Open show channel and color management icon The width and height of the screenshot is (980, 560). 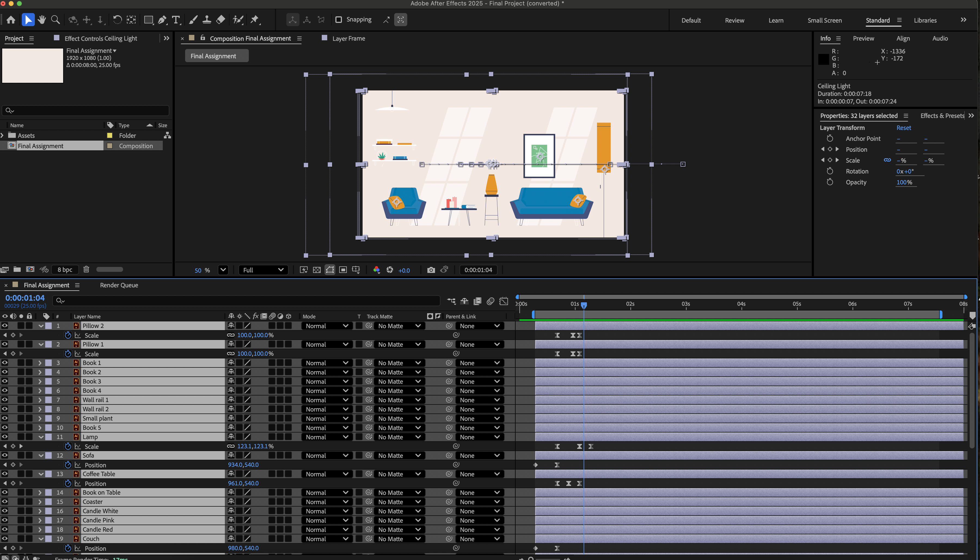[377, 270]
